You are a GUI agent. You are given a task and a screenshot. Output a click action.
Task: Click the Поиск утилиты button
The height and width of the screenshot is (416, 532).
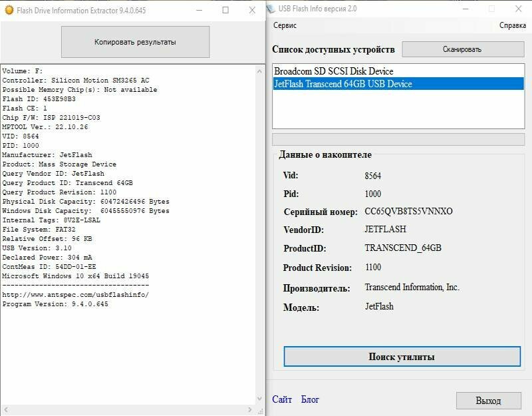coord(402,357)
